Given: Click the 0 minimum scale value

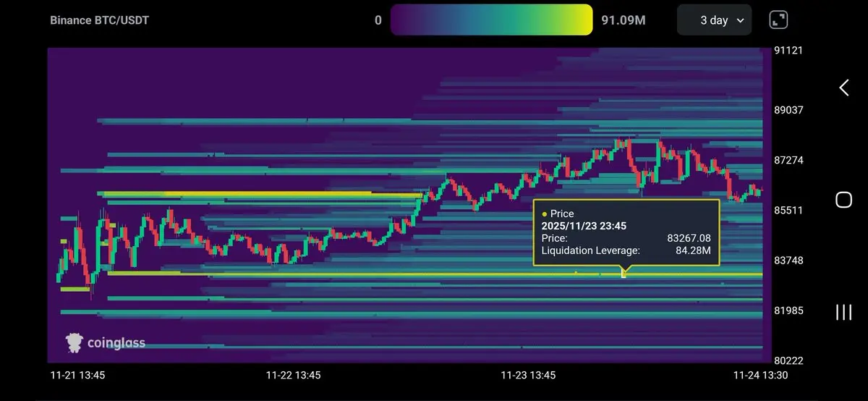Looking at the screenshot, I should coord(378,20).
